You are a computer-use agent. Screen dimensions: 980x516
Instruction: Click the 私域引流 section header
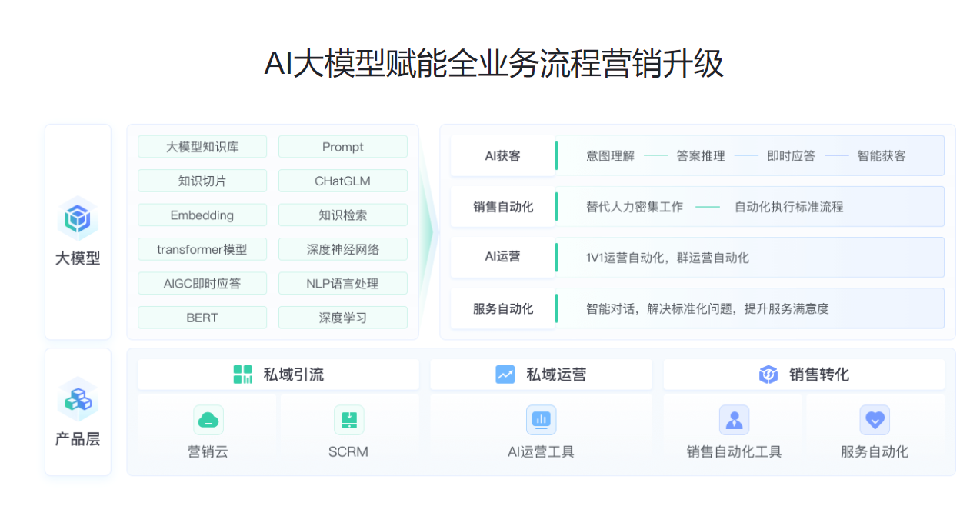tap(278, 375)
